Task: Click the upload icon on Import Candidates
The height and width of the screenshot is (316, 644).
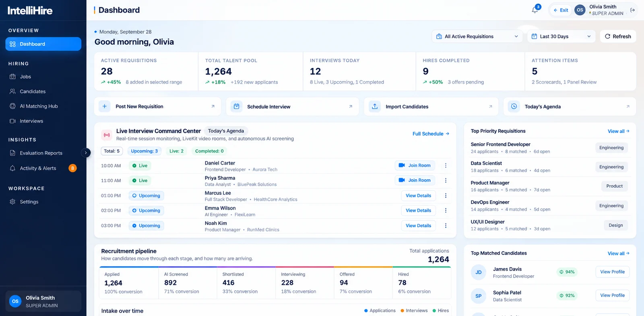Action: coord(375,106)
